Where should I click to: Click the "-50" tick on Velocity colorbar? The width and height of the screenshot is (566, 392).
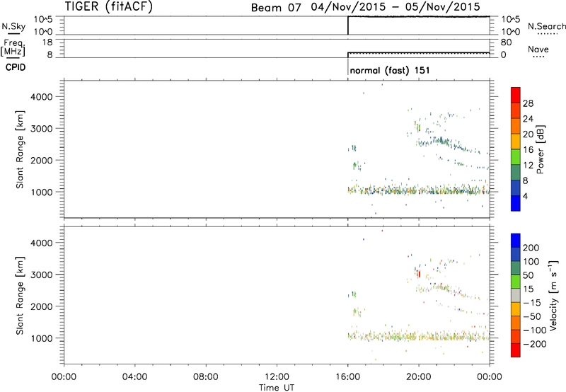(532, 316)
